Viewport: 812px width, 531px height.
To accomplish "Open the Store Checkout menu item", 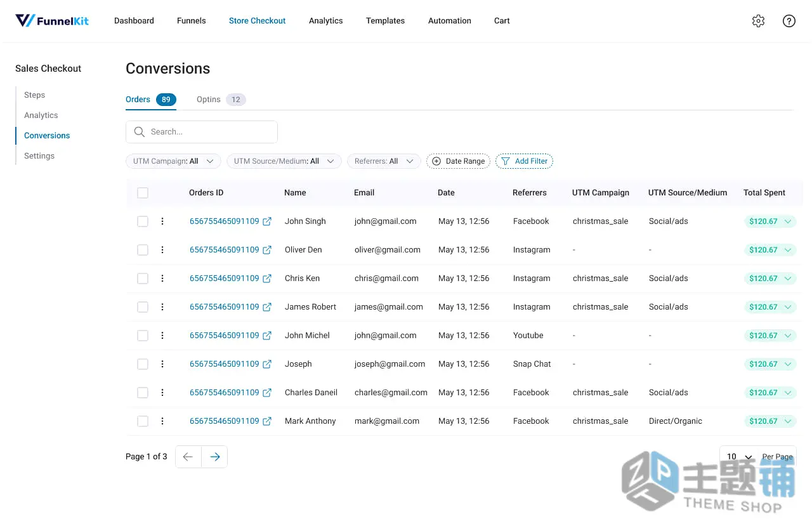I will coord(257,21).
